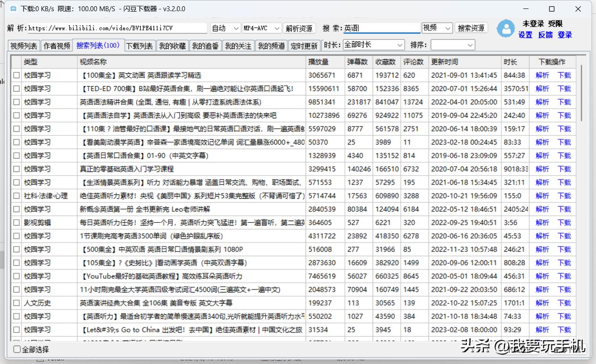Check the checkbox for 【100集全】英文动画 row

pyautogui.click(x=16, y=75)
